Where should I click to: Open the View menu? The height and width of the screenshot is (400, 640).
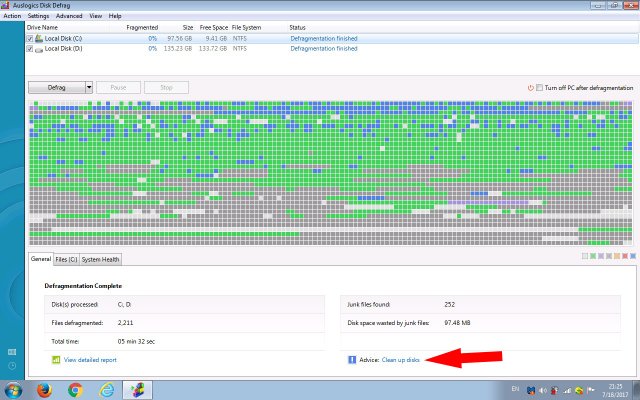(x=96, y=16)
